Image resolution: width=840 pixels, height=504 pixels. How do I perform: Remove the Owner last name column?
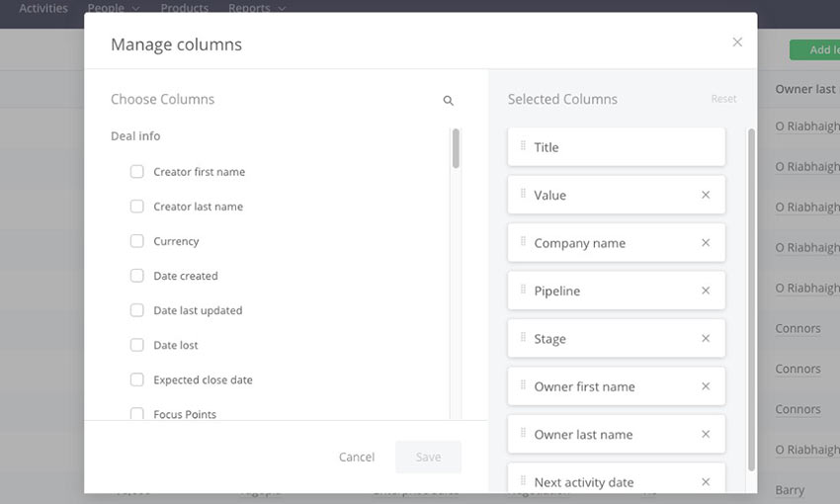pos(706,435)
